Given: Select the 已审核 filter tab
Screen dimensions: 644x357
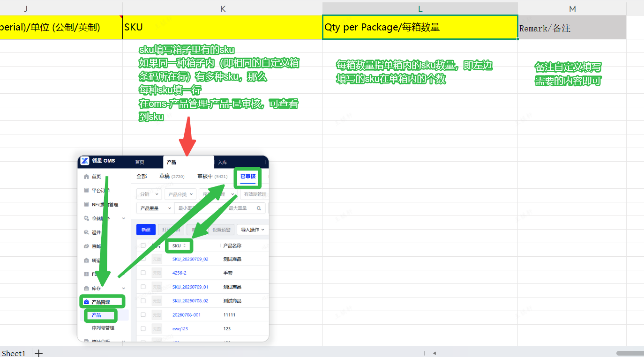Looking at the screenshot, I should (248, 176).
